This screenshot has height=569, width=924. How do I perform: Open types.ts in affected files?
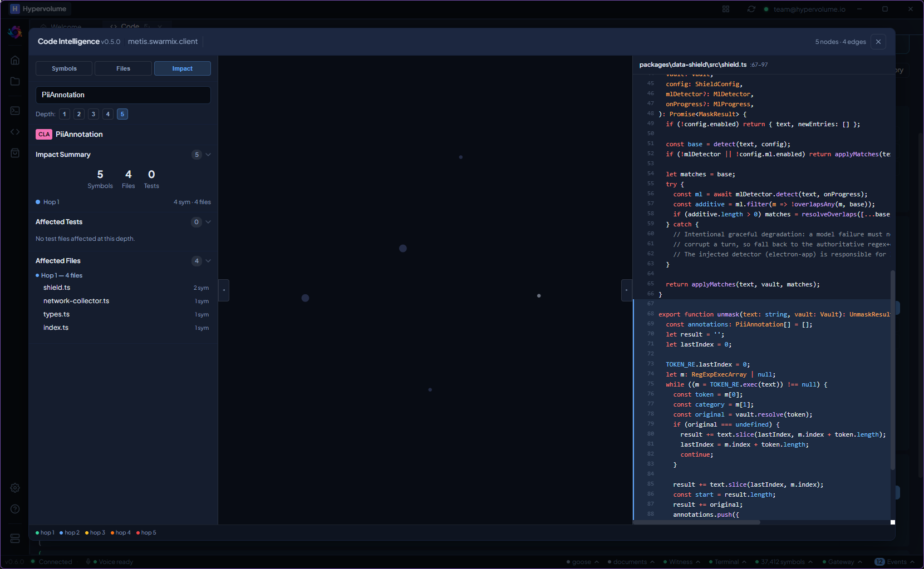tap(123, 314)
